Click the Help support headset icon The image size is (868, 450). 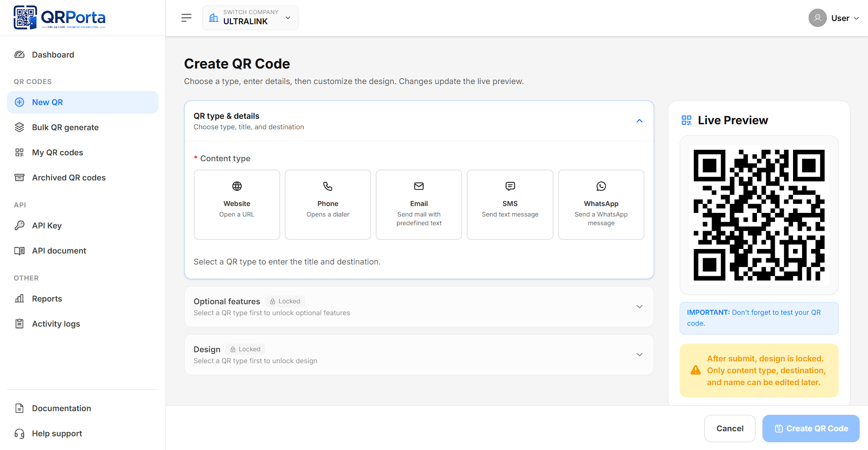tap(19, 434)
